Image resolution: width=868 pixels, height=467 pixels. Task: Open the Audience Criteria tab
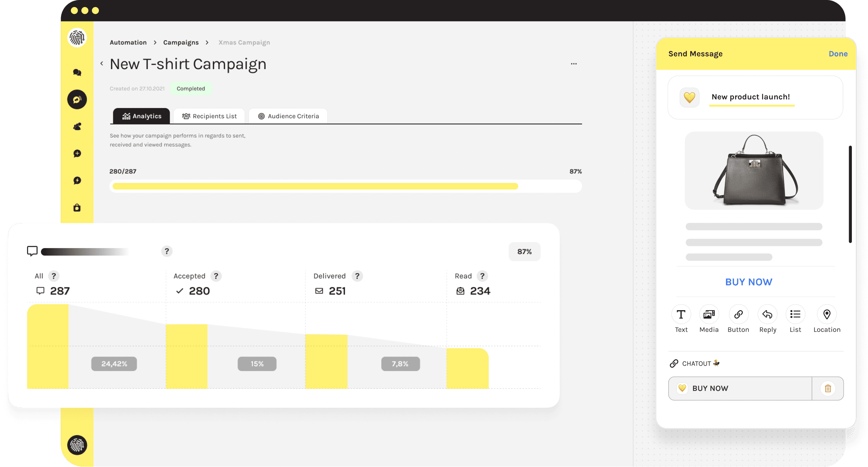[288, 116]
